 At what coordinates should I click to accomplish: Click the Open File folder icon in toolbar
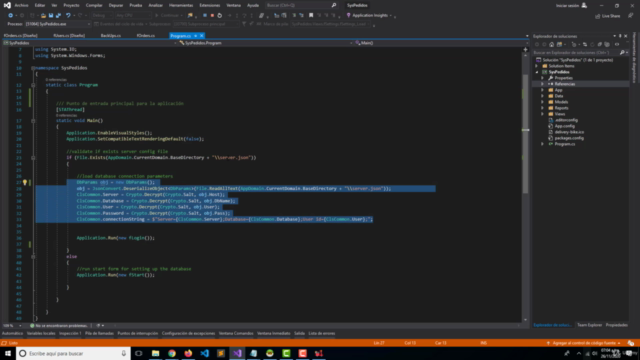pos(43,16)
